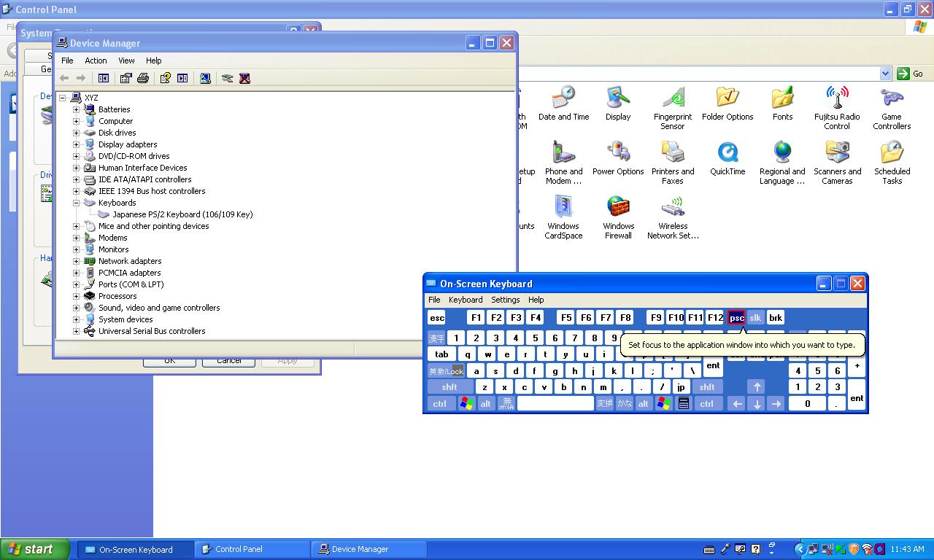Click the psc key on On-Screen Keyboard
The height and width of the screenshot is (560, 934).
coord(736,318)
